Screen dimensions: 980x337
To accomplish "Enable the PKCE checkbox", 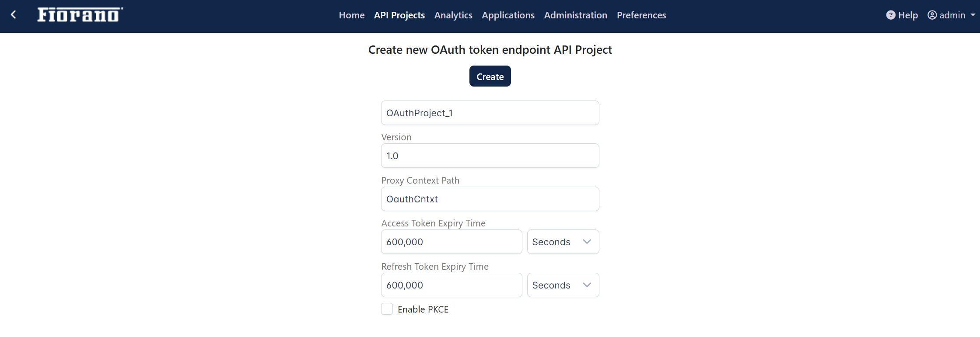I will [387, 309].
